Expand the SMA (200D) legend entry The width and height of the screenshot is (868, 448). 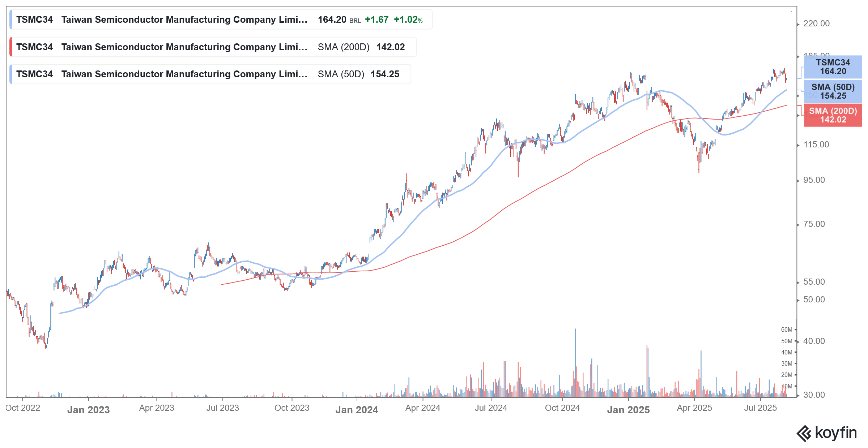(304, 47)
